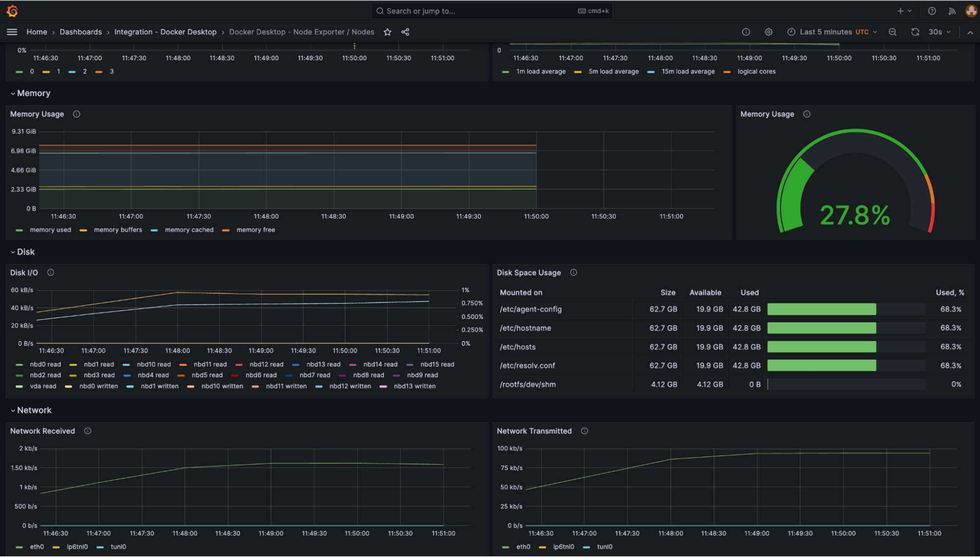Navigate to Home breadcrumb item
Image resolution: width=980 pixels, height=557 pixels.
(x=37, y=32)
